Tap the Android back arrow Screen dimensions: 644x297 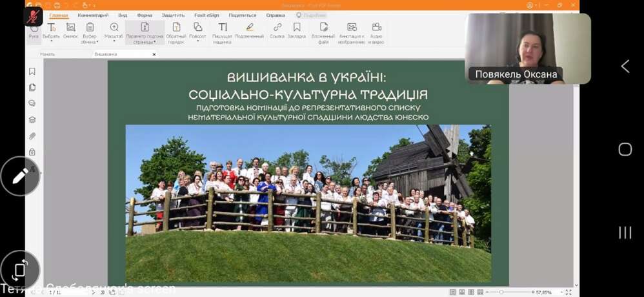(625, 66)
